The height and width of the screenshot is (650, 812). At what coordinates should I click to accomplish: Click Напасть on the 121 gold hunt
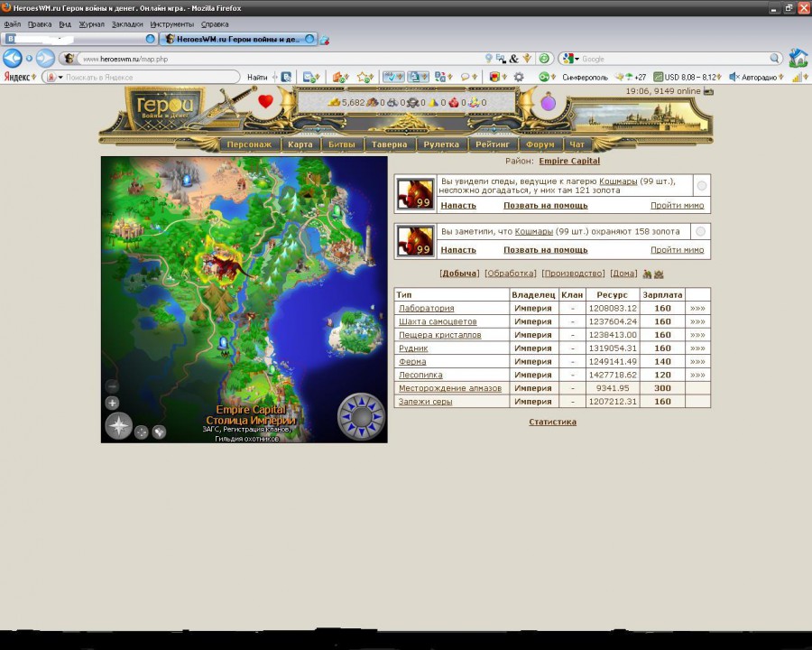pyautogui.click(x=458, y=205)
